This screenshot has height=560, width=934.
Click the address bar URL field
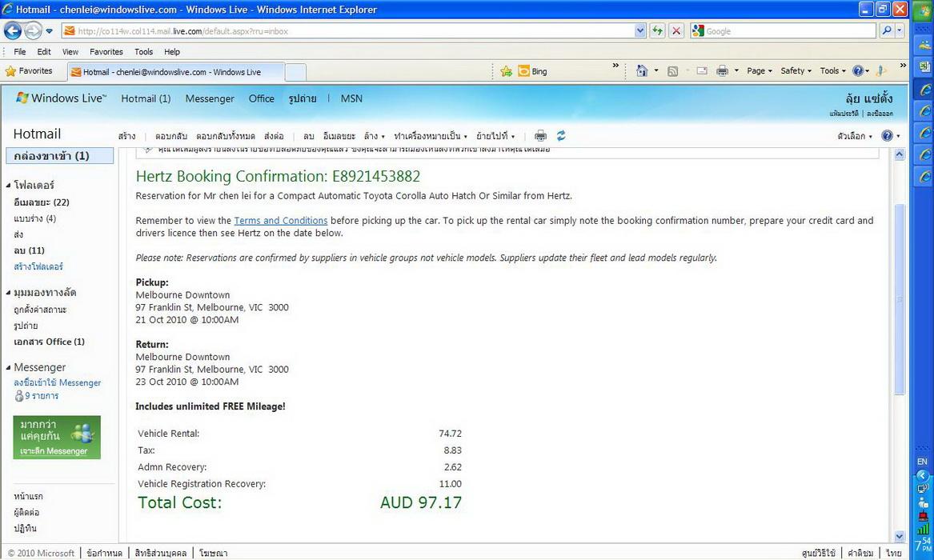pyautogui.click(x=348, y=31)
